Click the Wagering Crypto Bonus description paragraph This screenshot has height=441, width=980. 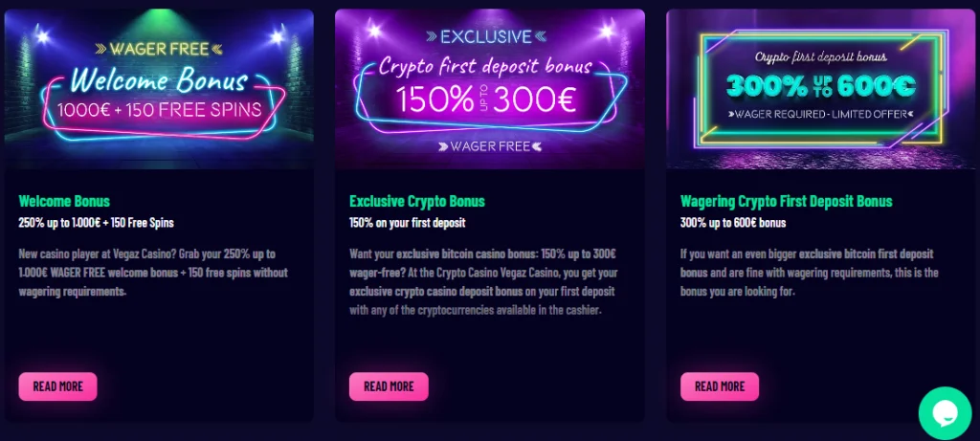point(810,272)
